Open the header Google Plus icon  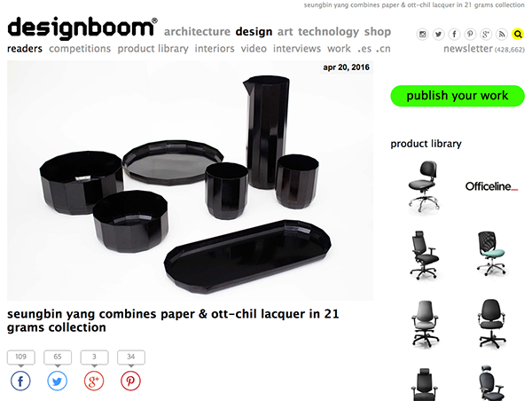point(486,35)
